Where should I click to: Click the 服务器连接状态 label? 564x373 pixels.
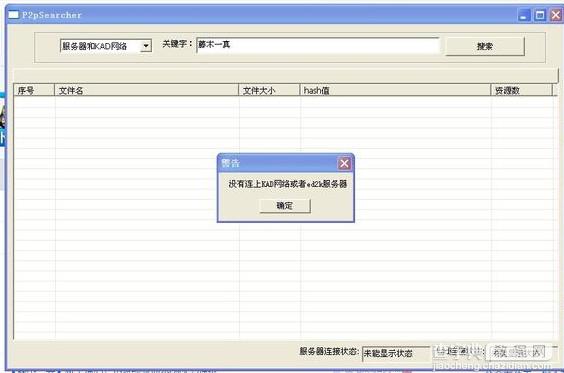pos(329,351)
